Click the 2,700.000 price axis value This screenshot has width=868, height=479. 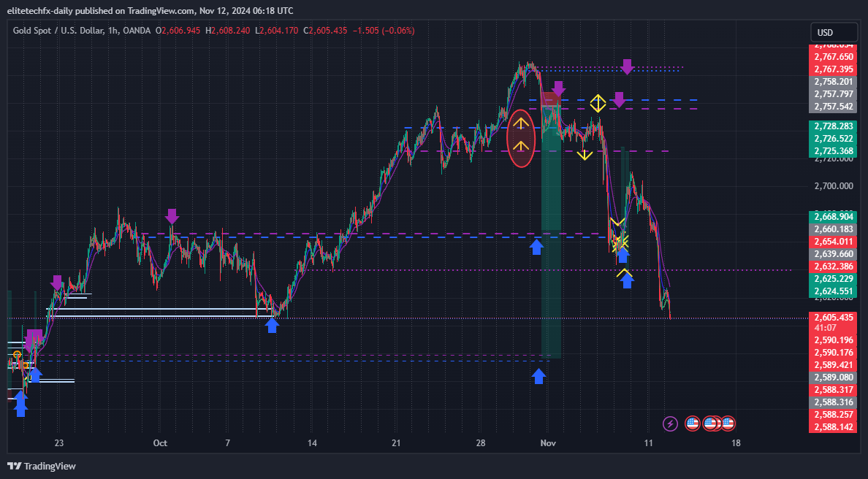[x=834, y=186]
